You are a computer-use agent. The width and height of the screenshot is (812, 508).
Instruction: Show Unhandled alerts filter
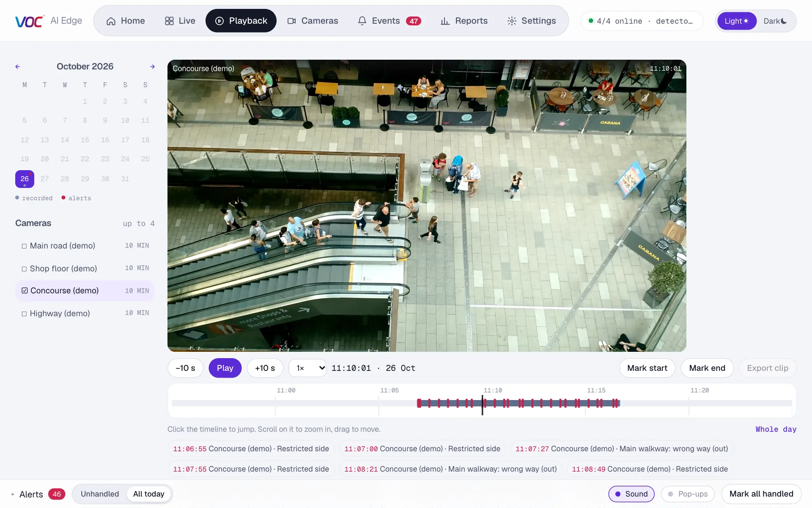pos(100,494)
